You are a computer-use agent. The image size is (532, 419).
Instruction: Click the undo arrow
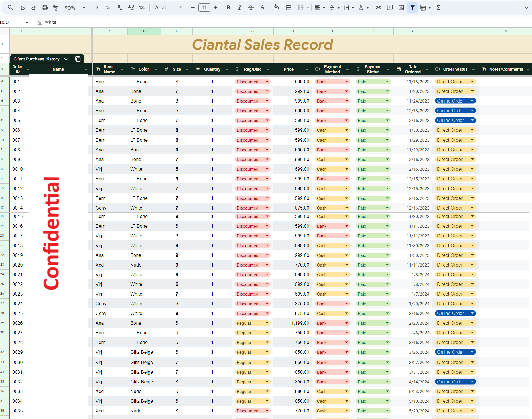(22, 8)
